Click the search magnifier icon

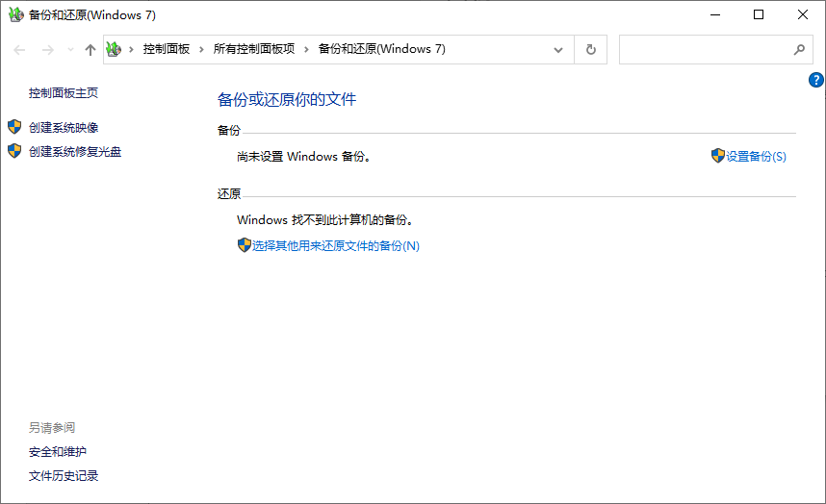799,49
